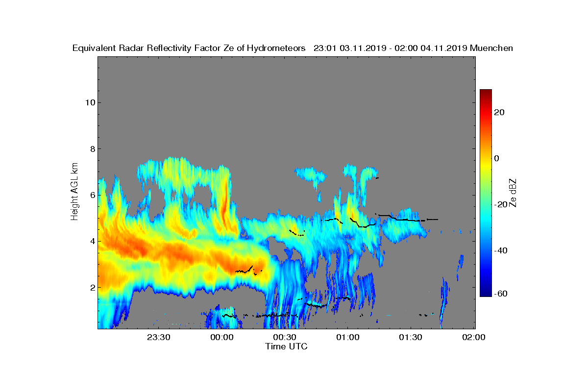Click the 'Height AGL km' axis label

[74, 193]
